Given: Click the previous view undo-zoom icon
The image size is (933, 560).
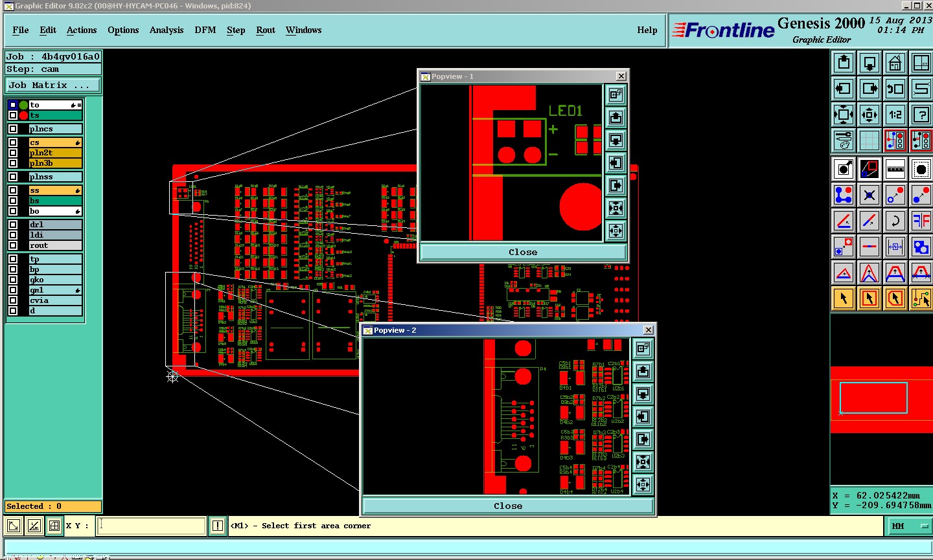Looking at the screenshot, I should tap(895, 89).
